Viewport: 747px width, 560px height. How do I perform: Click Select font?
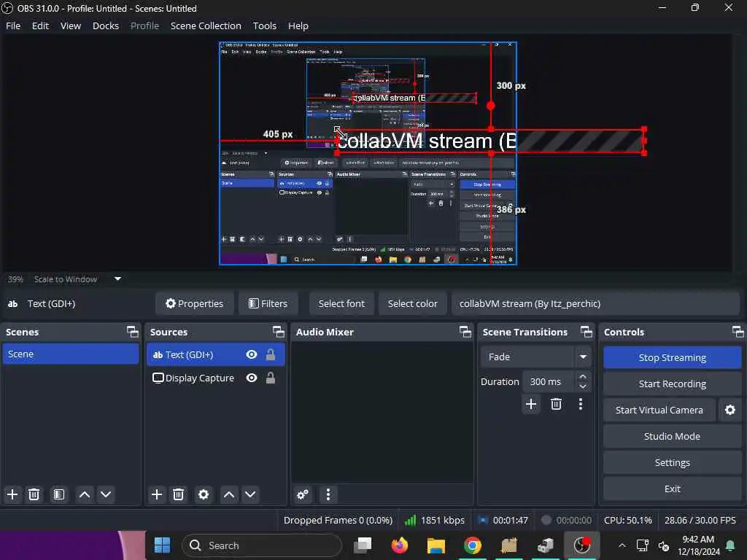(x=341, y=304)
